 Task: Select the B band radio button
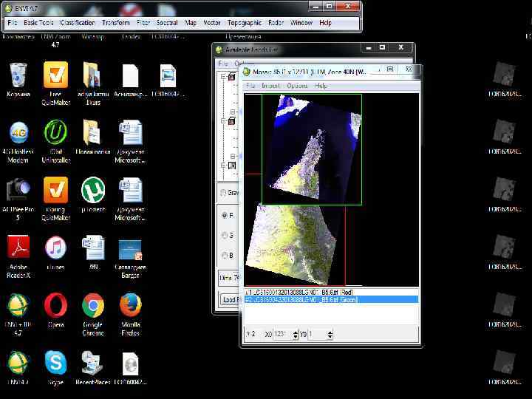coord(225,255)
